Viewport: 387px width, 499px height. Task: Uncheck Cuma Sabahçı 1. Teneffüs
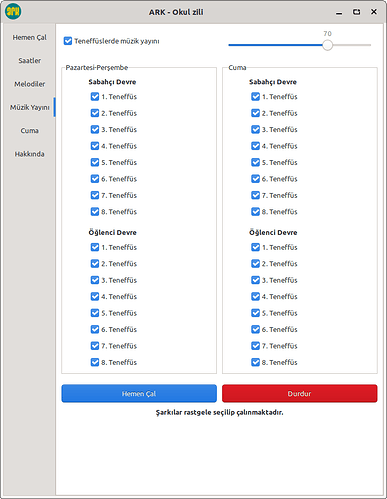click(x=256, y=97)
